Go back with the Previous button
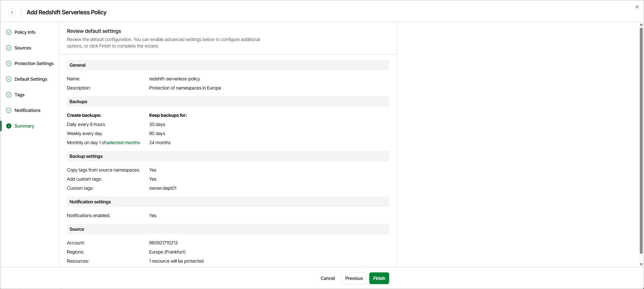The height and width of the screenshot is (289, 644). click(354, 278)
